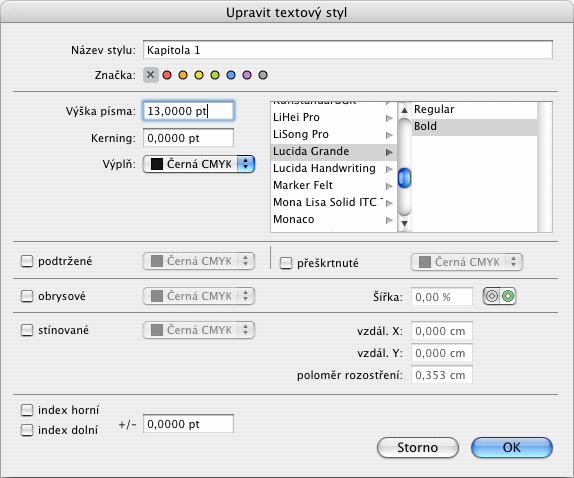Select the red tag color dot
574x478 pixels.
pos(167,75)
